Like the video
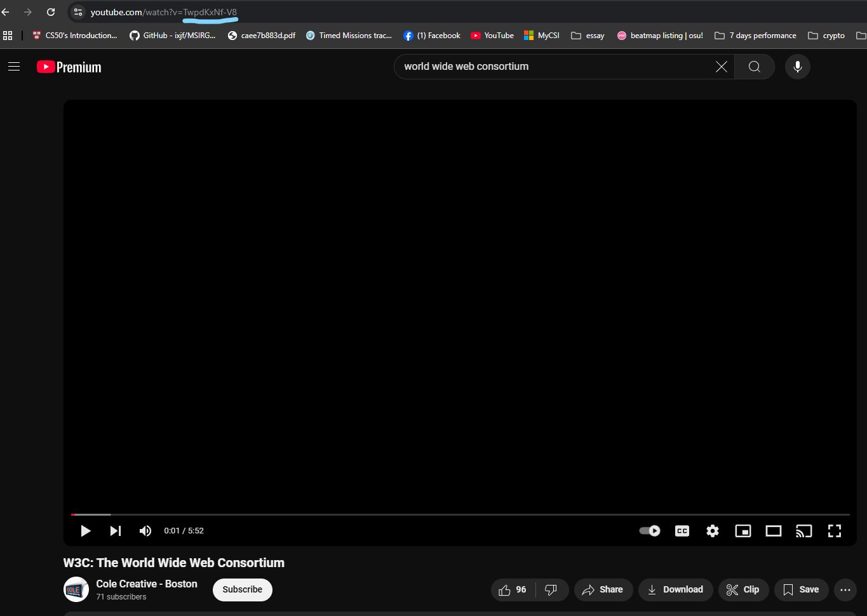The image size is (867, 616). 513,590
